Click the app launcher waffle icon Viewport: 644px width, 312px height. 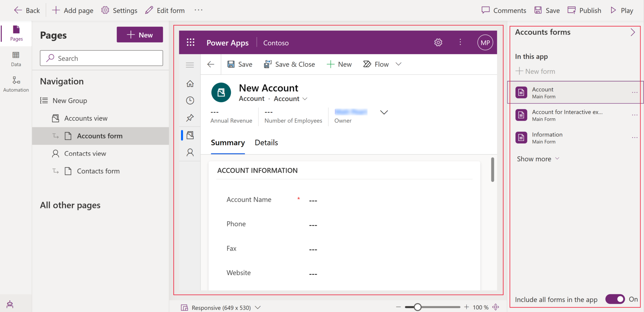click(x=191, y=43)
